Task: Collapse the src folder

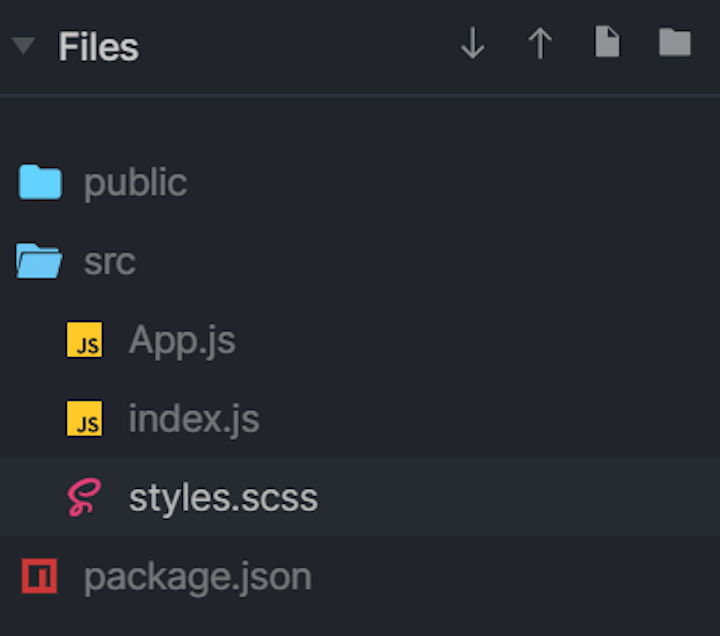Action: pyautogui.click(x=109, y=262)
